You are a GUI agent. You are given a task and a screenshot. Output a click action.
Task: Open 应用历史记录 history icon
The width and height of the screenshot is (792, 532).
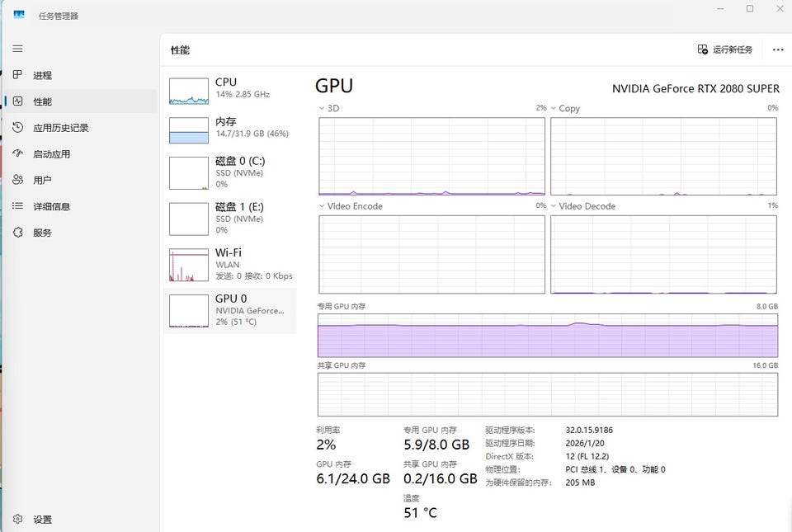(17, 127)
